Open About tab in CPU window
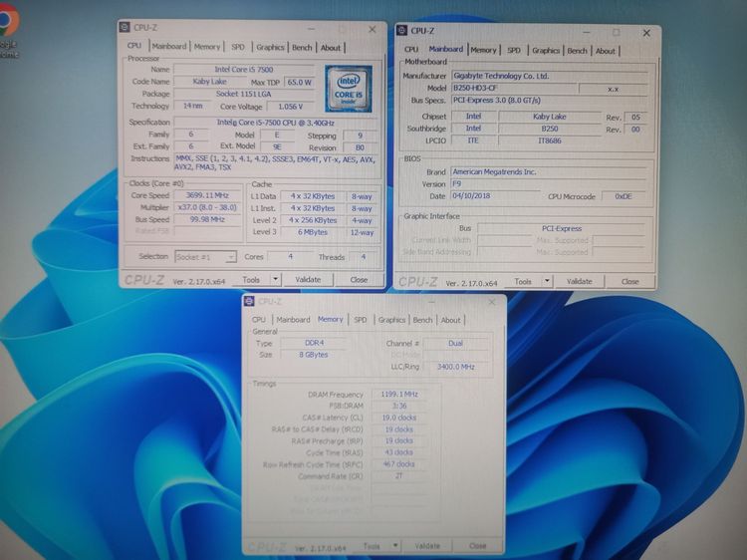The height and width of the screenshot is (560, 747). pos(330,48)
